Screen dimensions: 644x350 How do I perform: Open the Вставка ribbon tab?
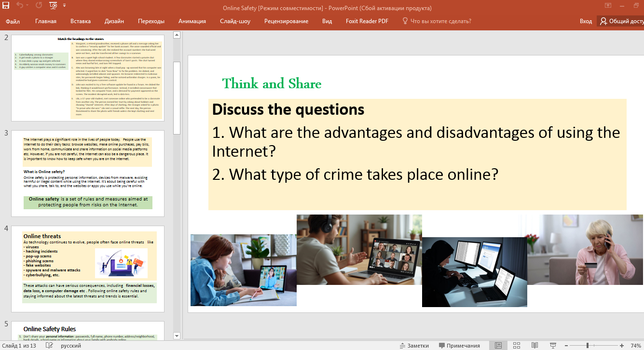[80, 21]
